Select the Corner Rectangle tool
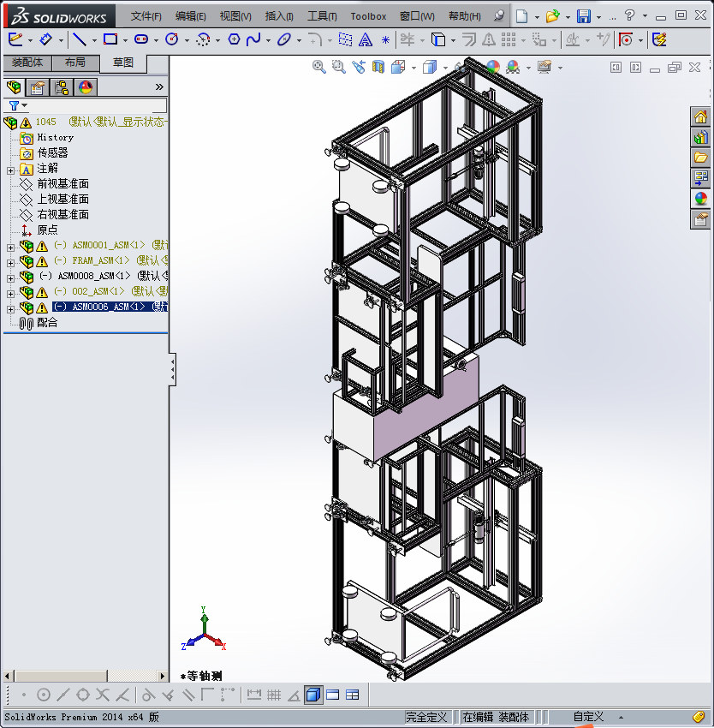The width and height of the screenshot is (714, 728). click(x=110, y=39)
